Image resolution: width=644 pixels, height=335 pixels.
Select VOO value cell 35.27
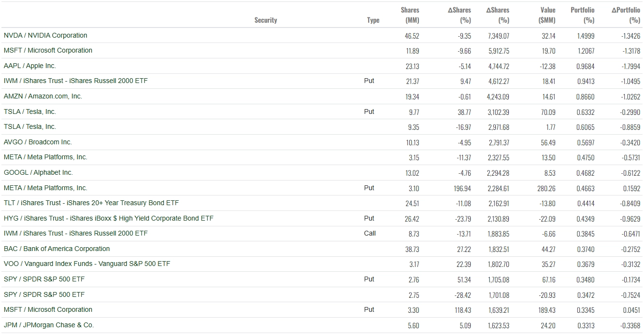[x=549, y=264]
